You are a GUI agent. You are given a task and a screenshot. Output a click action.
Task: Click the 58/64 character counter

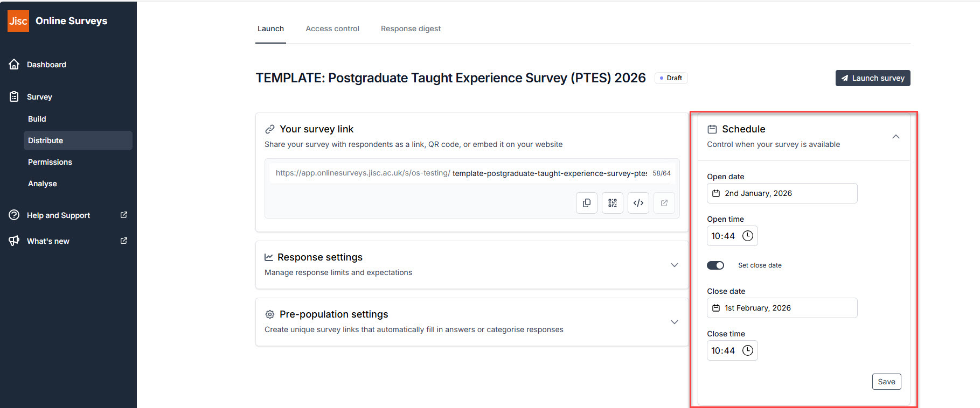(662, 173)
